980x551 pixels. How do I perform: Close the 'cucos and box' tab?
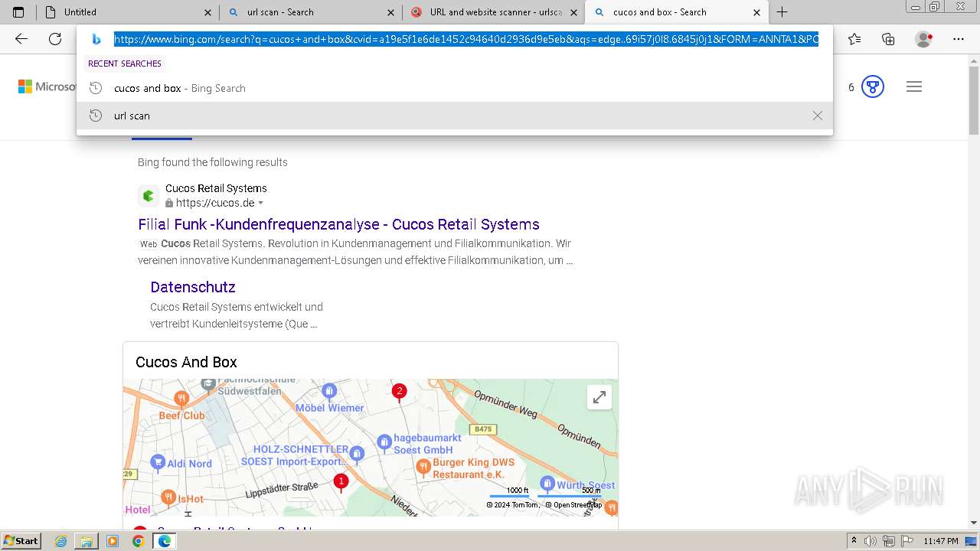(757, 12)
